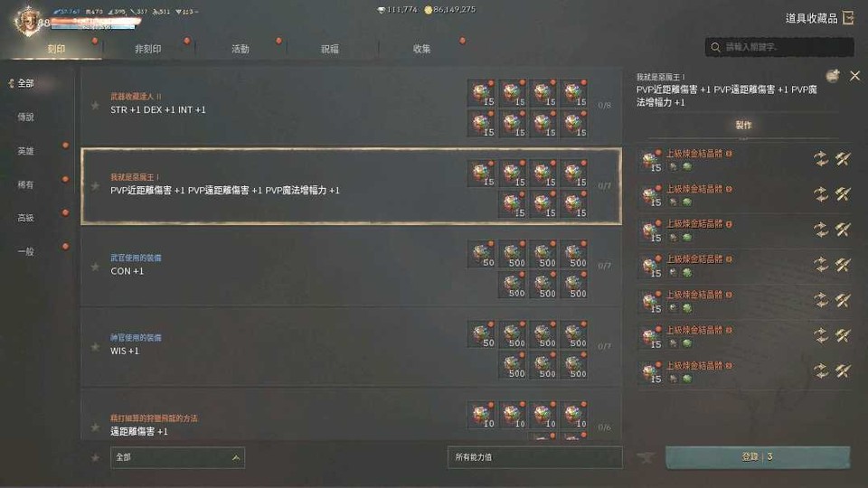Screen dimensions: 868x488
Task: Toggle favorite star for 武器收藏達人 II
Action: tap(95, 105)
